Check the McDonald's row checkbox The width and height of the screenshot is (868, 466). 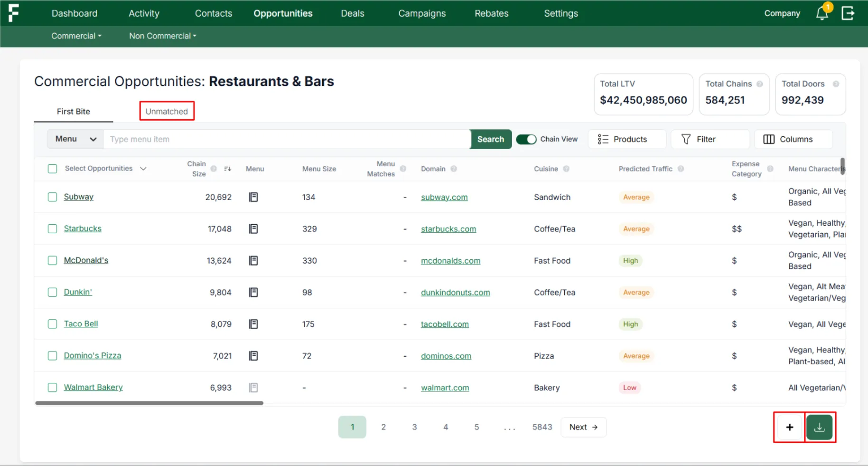click(x=53, y=260)
